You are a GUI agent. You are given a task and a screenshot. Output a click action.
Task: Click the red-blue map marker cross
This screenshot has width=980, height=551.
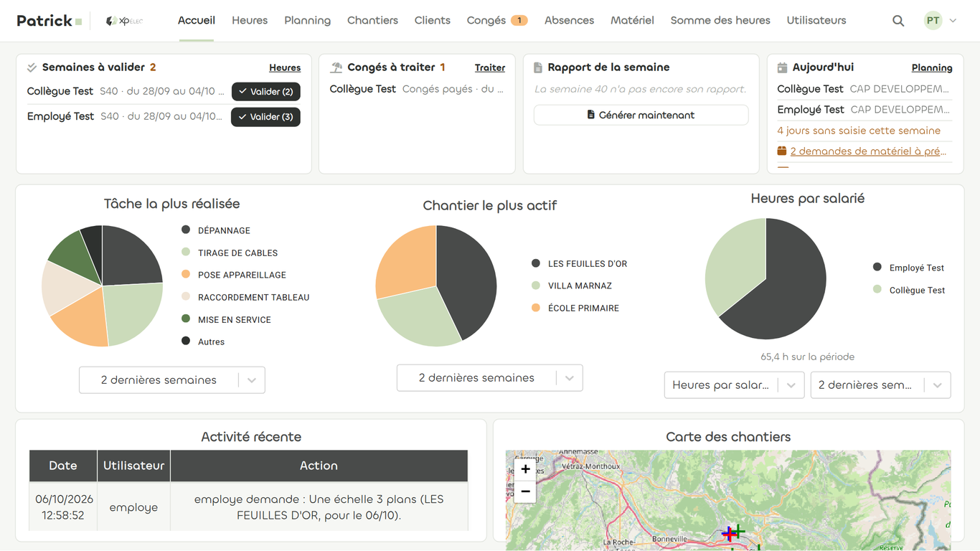coord(729,533)
